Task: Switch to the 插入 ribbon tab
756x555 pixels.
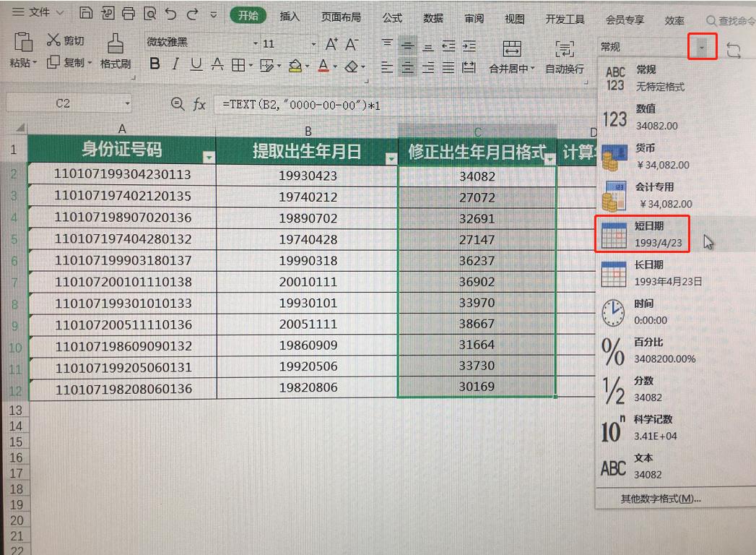Action: (x=289, y=17)
